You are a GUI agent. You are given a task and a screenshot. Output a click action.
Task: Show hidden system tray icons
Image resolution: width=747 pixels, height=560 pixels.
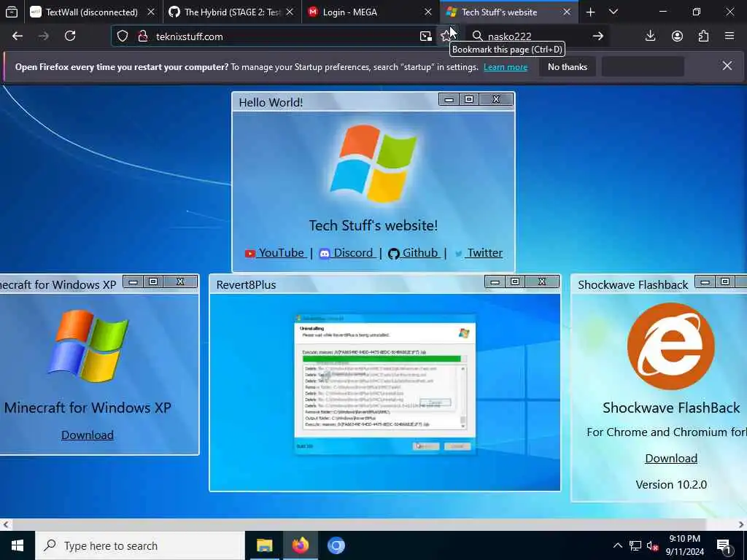(x=617, y=545)
